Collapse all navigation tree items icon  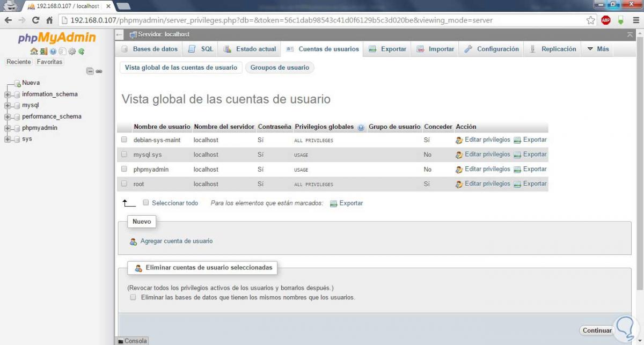(x=90, y=71)
